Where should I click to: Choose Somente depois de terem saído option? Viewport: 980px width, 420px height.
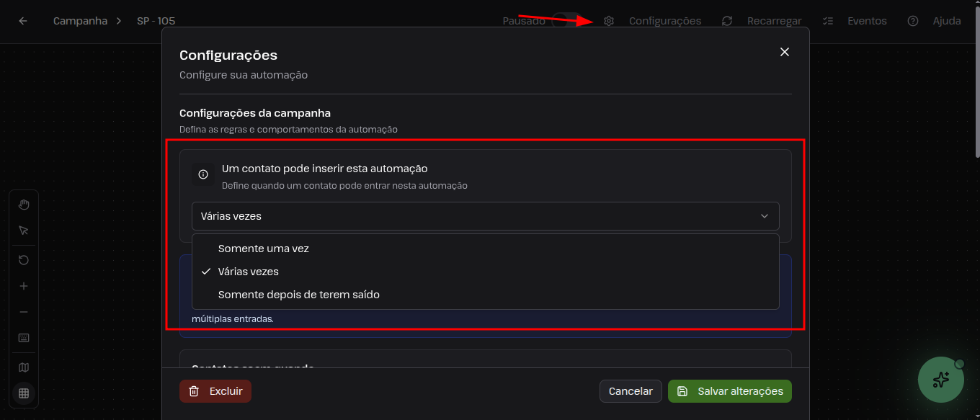[298, 295]
